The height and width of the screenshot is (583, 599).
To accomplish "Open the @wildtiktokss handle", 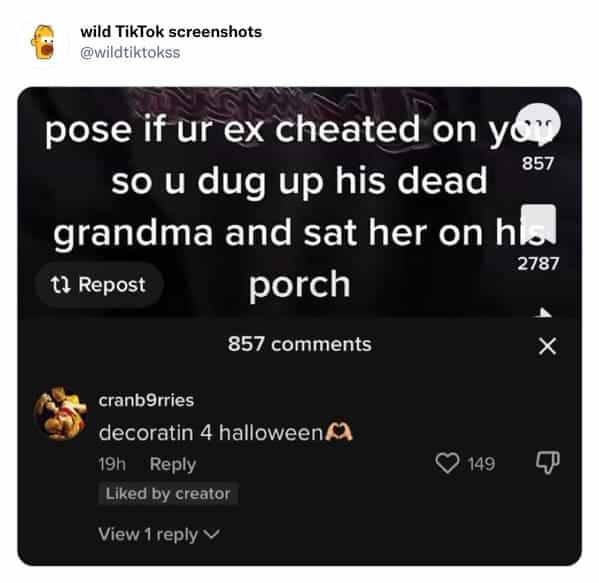I will click(130, 52).
